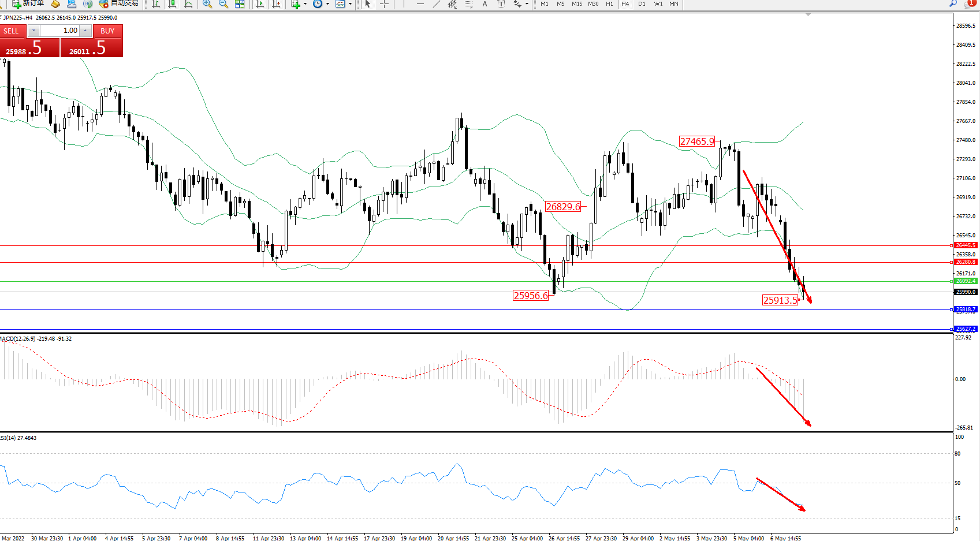Open the chart templates dropdown arrow

click(350, 4)
